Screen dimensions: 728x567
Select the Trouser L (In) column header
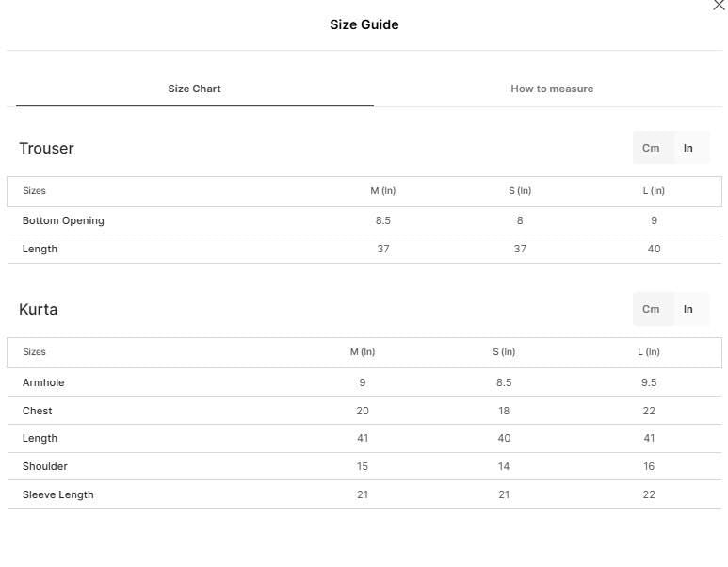coord(654,191)
